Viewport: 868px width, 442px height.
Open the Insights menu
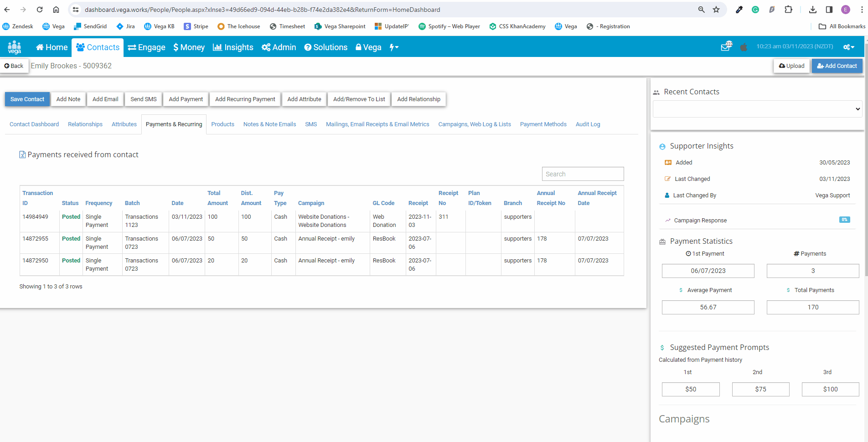click(x=233, y=47)
